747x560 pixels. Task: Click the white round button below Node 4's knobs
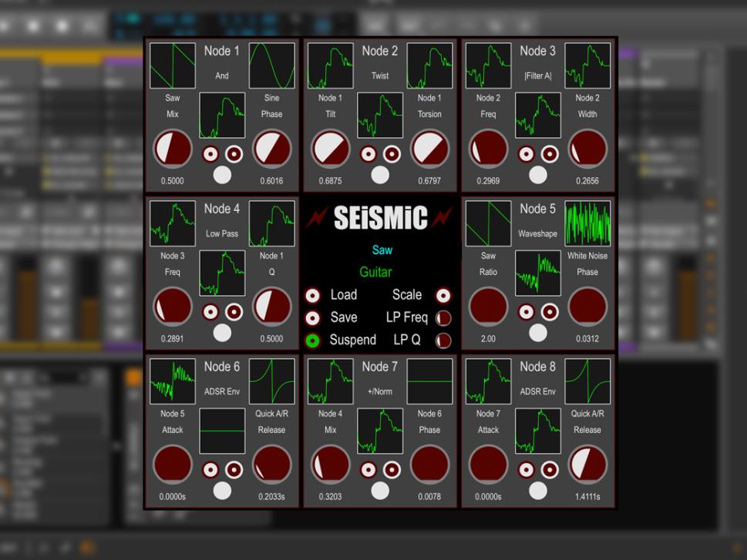[x=222, y=333]
